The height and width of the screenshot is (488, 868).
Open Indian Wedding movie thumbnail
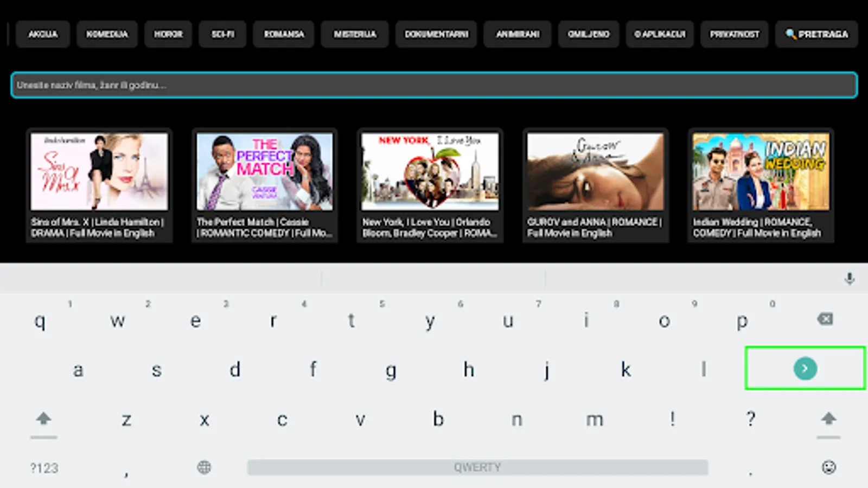(761, 171)
